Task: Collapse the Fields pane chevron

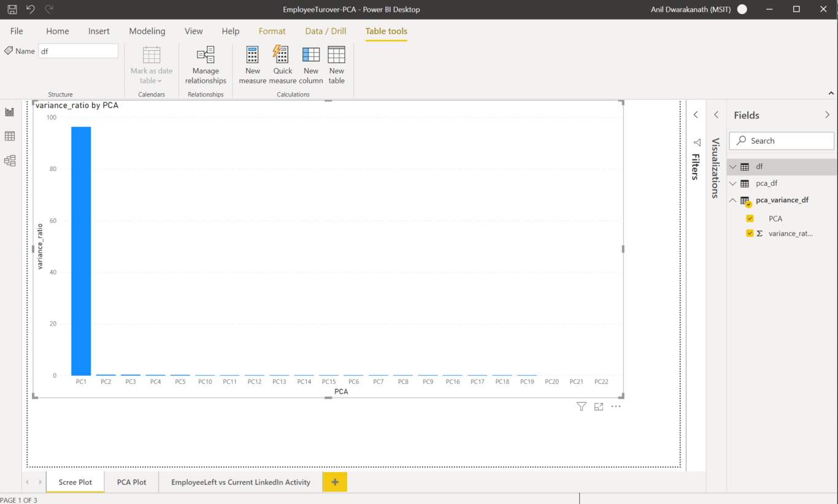Action: (x=827, y=115)
